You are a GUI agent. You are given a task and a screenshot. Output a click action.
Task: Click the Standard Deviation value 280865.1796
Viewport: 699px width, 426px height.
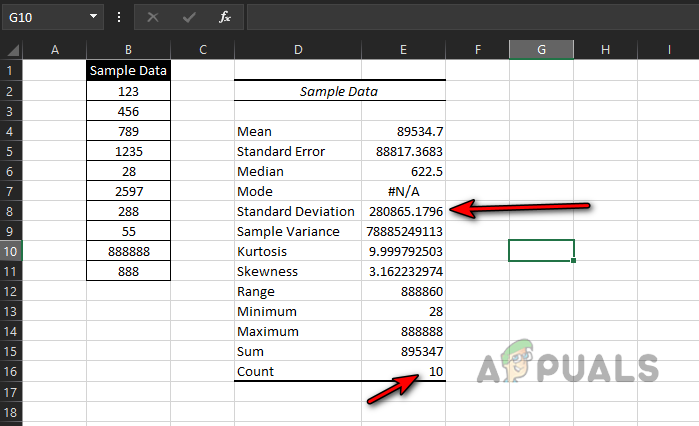(x=404, y=211)
